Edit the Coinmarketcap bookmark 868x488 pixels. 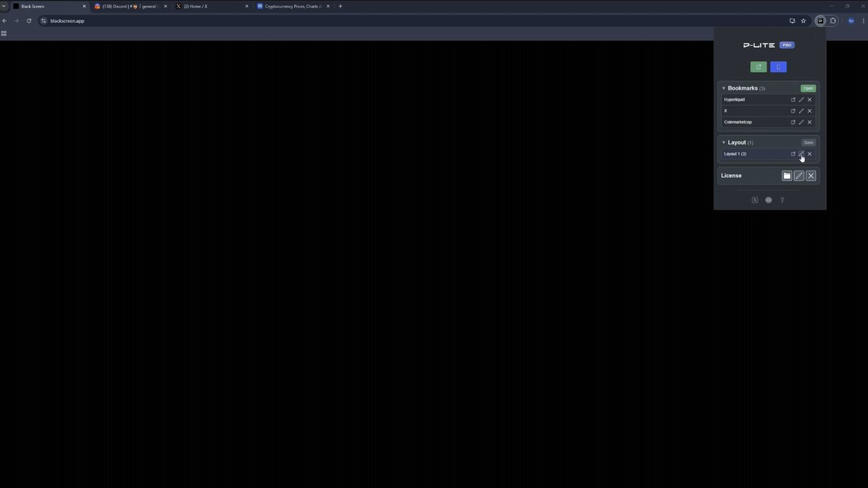pyautogui.click(x=801, y=122)
